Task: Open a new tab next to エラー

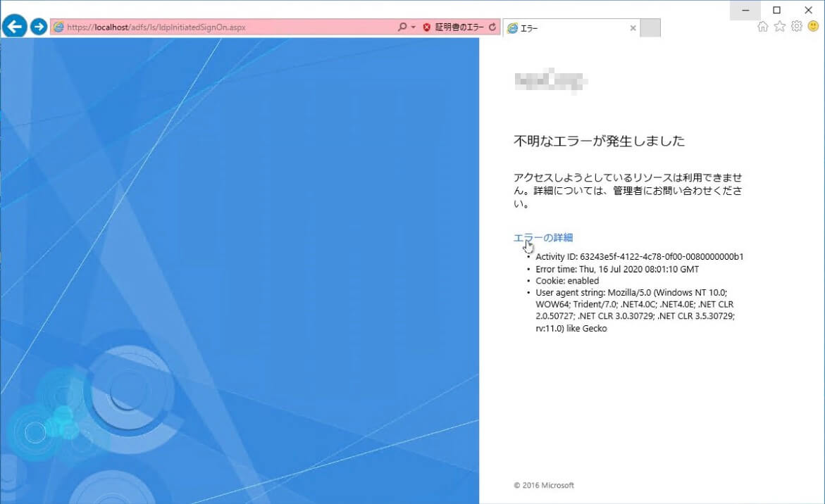Action: coord(652,27)
